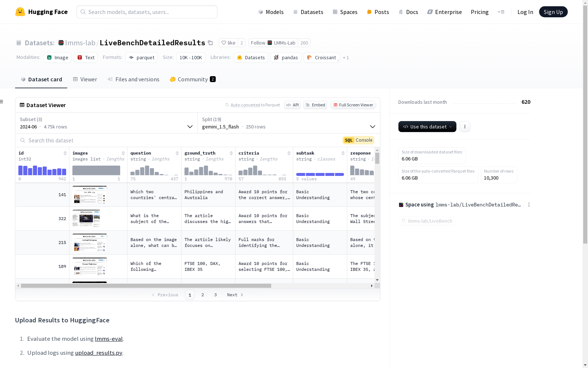The height and width of the screenshot is (368, 588).
Task: Select the parquet format tag
Action: 141,57
